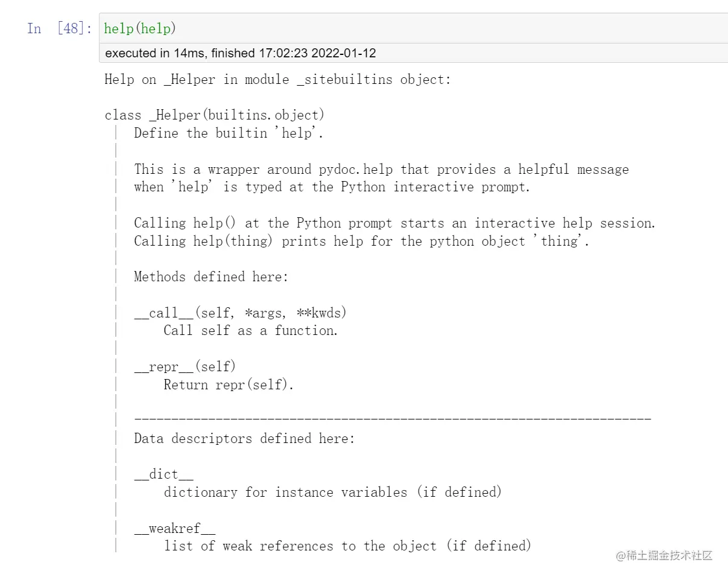
Task: Click the execution time info bar
Action: click(240, 53)
